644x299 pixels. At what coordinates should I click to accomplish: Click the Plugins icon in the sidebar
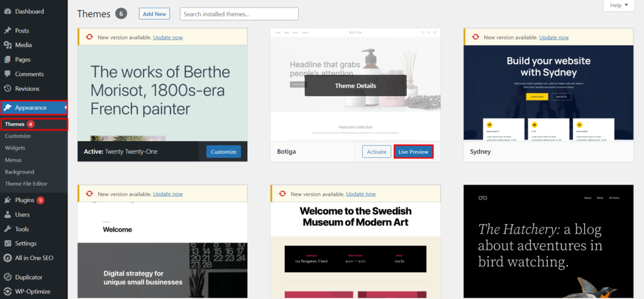pos(8,200)
